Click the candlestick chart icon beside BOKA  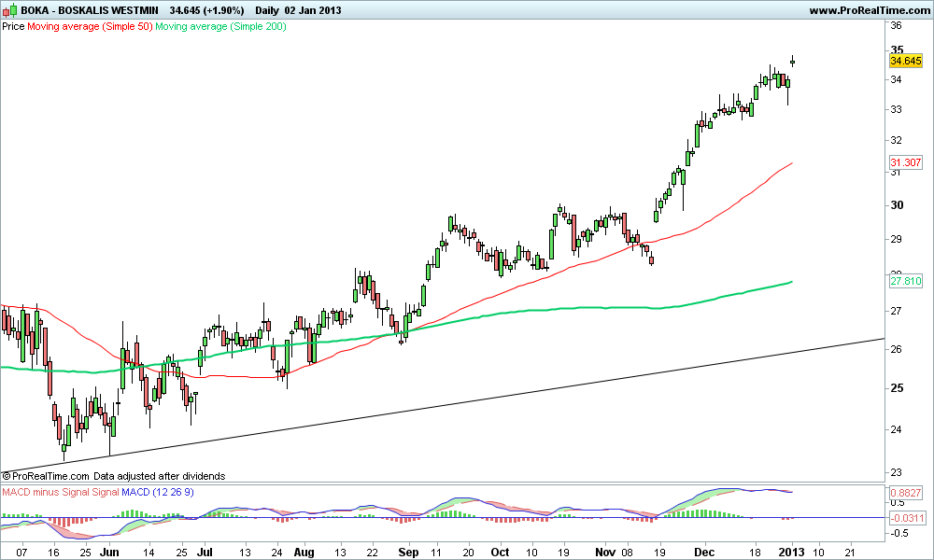coord(9,10)
